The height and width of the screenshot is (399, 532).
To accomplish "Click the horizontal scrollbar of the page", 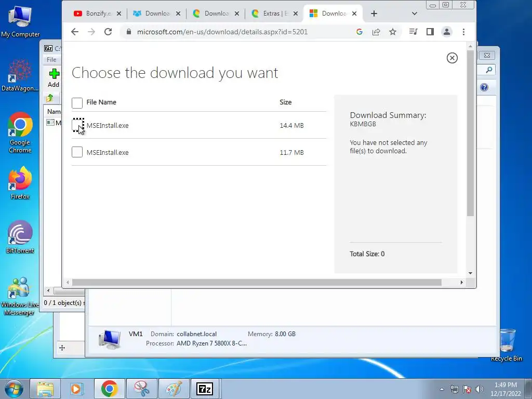I will pos(257,282).
